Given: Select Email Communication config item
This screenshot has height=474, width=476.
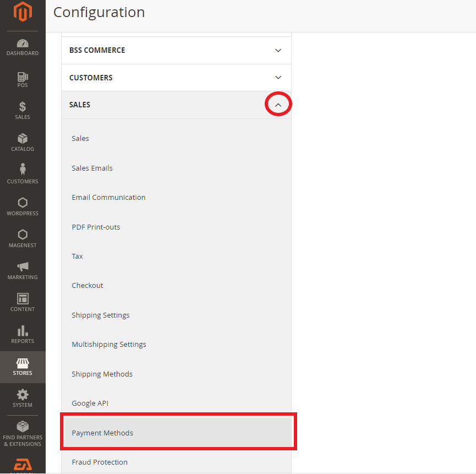Looking at the screenshot, I should [x=108, y=198].
